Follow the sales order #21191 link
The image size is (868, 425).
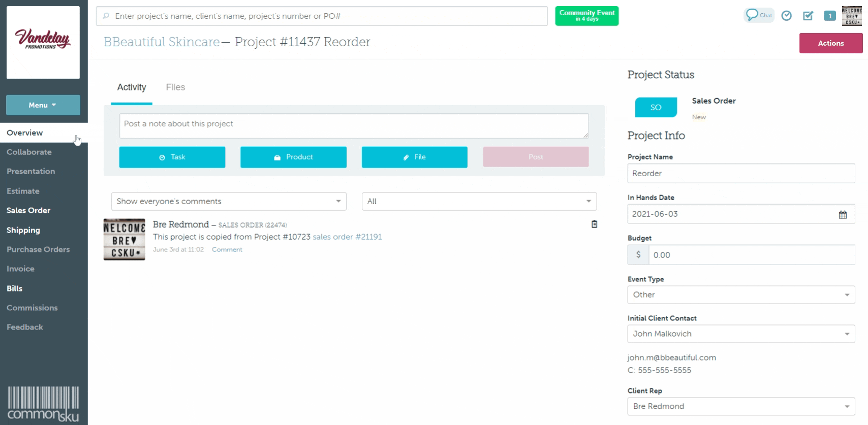click(x=347, y=237)
